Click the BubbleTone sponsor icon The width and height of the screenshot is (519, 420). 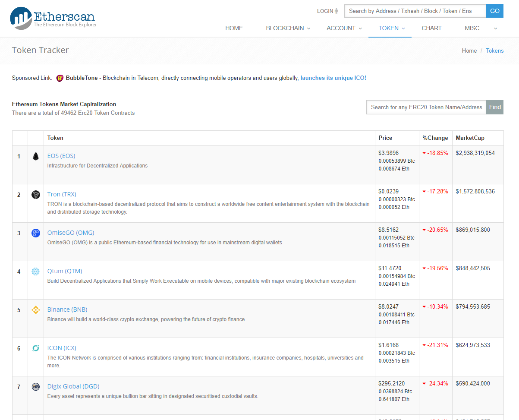point(60,78)
